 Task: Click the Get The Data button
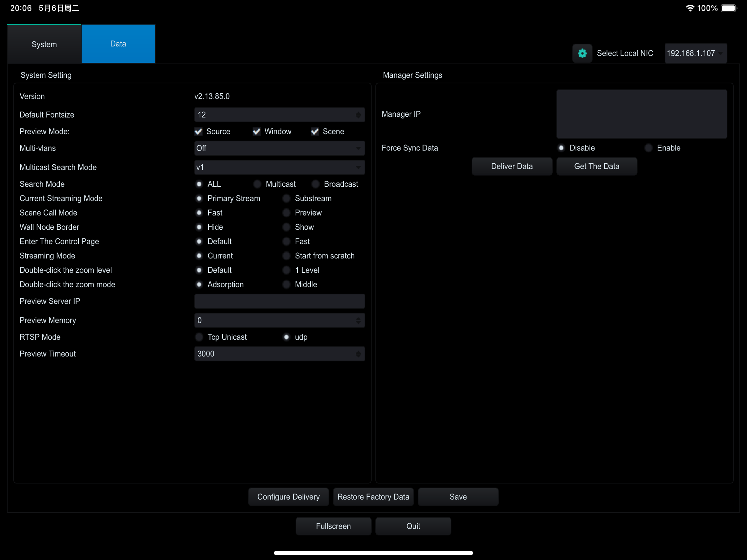point(597,166)
